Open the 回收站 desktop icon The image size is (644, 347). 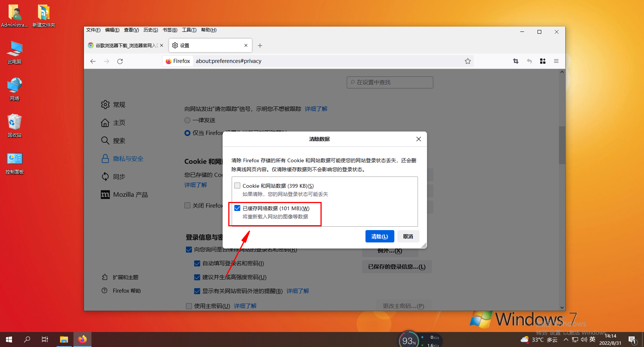tap(15, 126)
